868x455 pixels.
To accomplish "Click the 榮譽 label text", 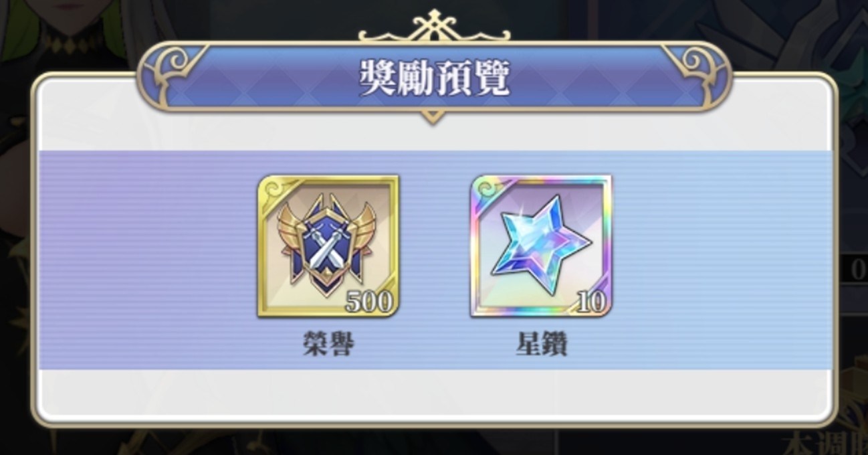I will click(328, 345).
